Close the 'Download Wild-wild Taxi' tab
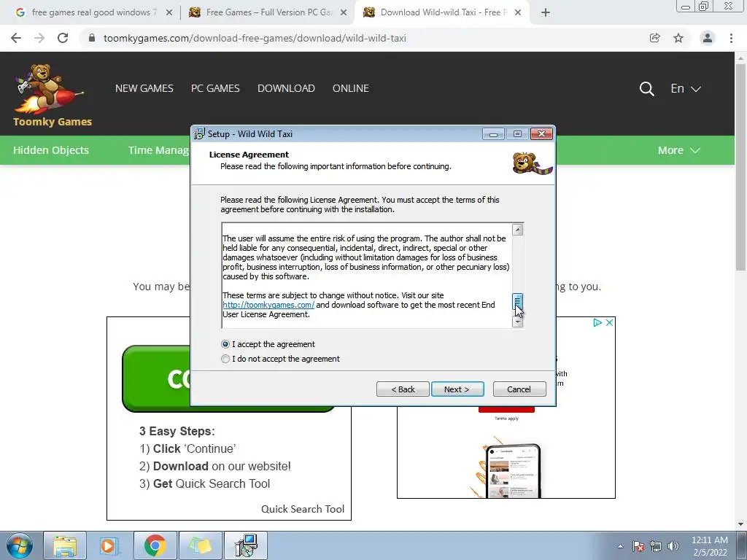Image resolution: width=747 pixels, height=560 pixels. click(x=518, y=12)
